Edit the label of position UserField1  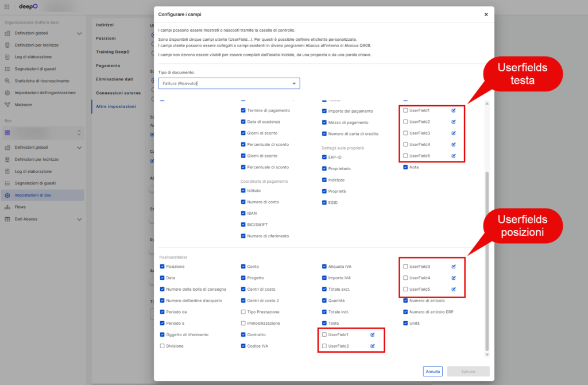point(372,334)
